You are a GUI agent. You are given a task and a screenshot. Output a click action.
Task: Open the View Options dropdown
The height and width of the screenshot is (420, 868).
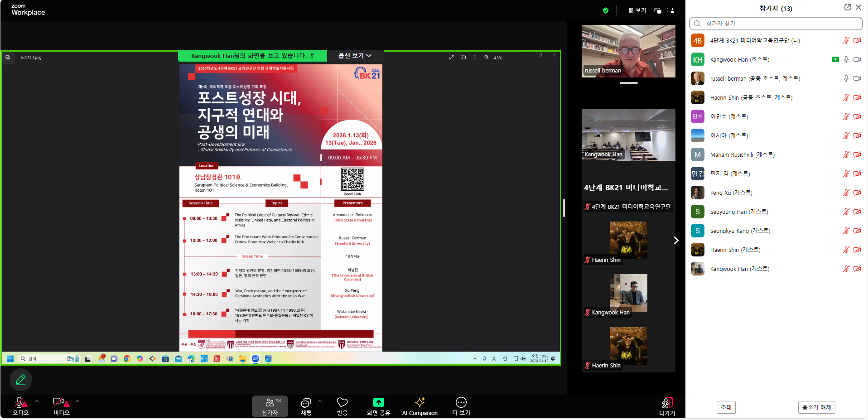[x=355, y=56]
